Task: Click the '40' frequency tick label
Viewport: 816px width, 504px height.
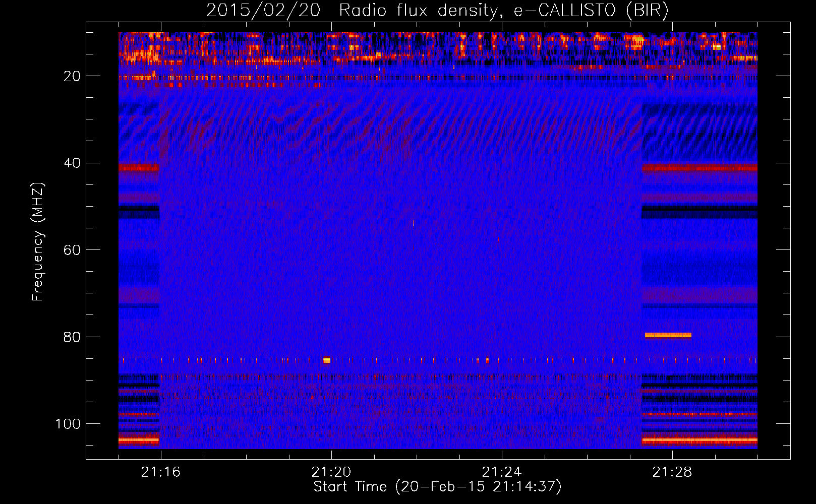Action: click(x=72, y=163)
